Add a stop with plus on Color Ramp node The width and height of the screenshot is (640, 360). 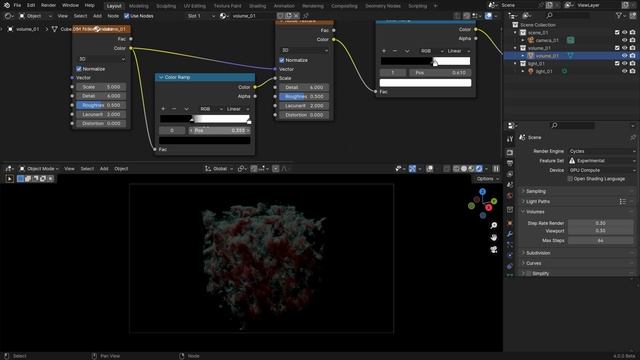click(163, 109)
